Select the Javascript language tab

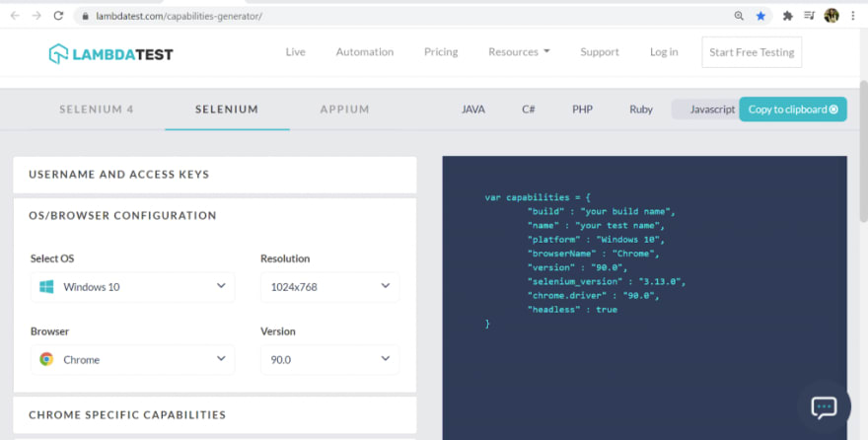click(712, 110)
